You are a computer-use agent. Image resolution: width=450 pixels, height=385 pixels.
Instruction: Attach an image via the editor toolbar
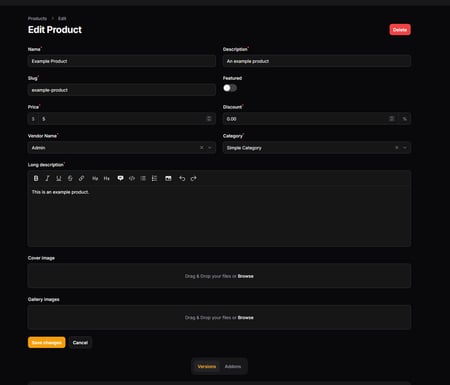pos(168,178)
